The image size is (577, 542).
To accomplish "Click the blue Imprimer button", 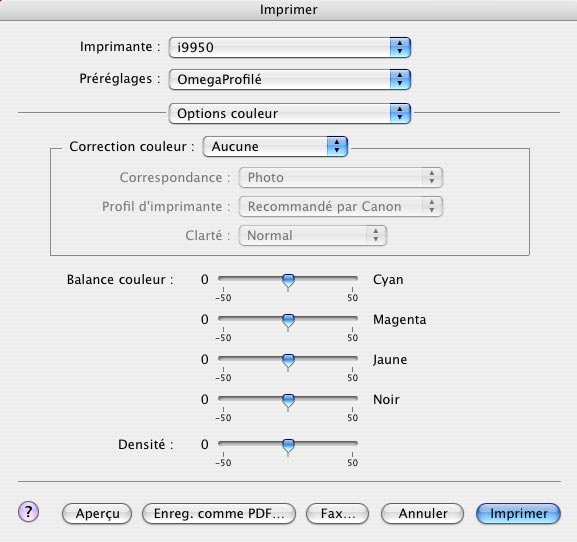I will click(518, 514).
